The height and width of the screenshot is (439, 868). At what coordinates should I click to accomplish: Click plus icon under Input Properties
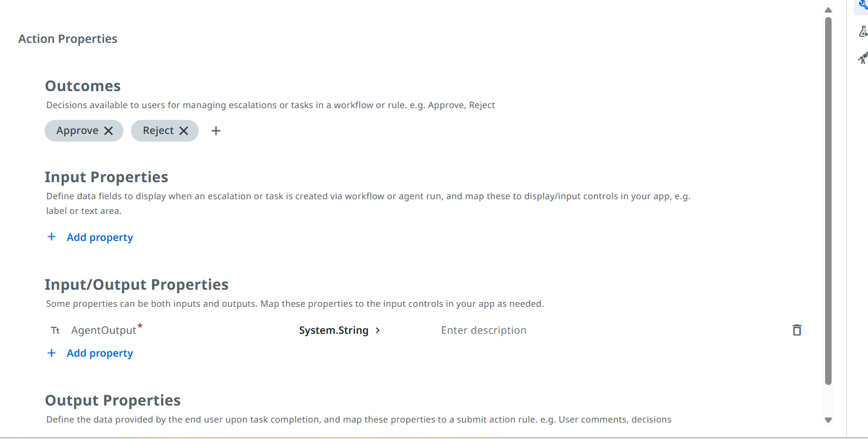coord(52,237)
